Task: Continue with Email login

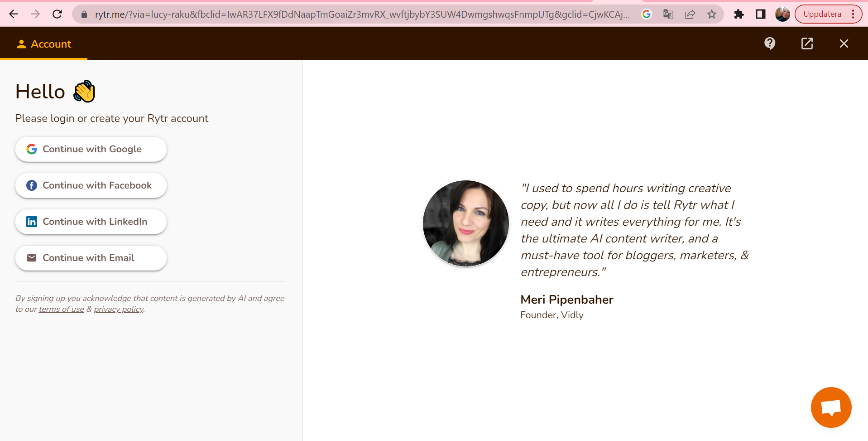Action: [x=91, y=258]
